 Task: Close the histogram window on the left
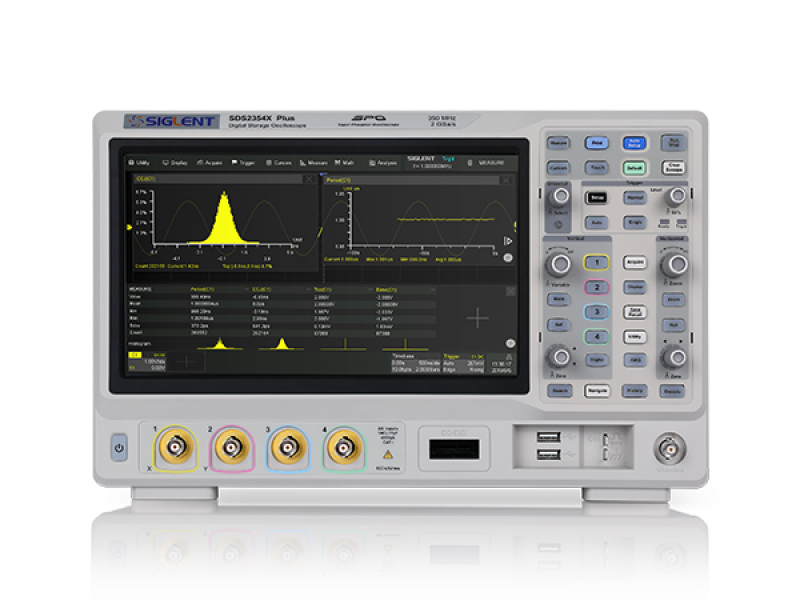coord(308,179)
